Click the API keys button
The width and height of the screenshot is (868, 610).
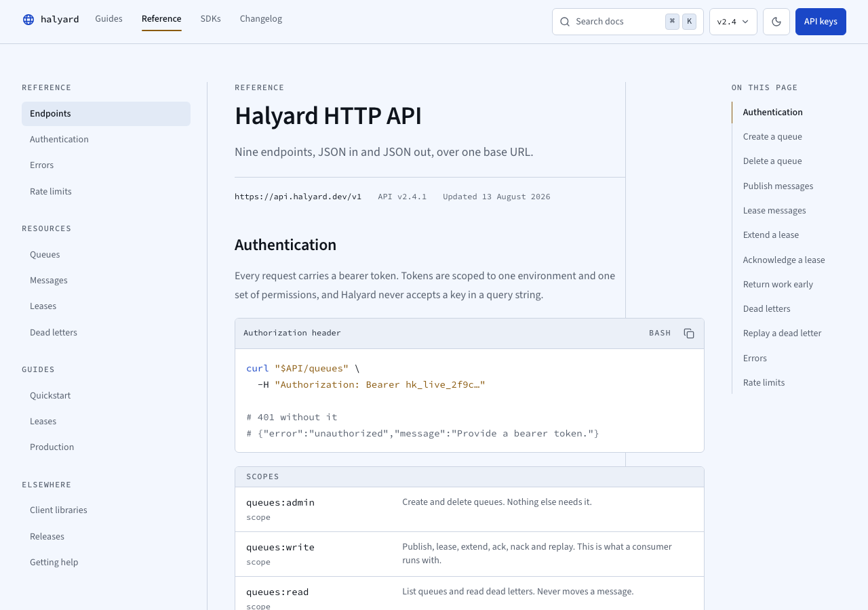coord(821,22)
